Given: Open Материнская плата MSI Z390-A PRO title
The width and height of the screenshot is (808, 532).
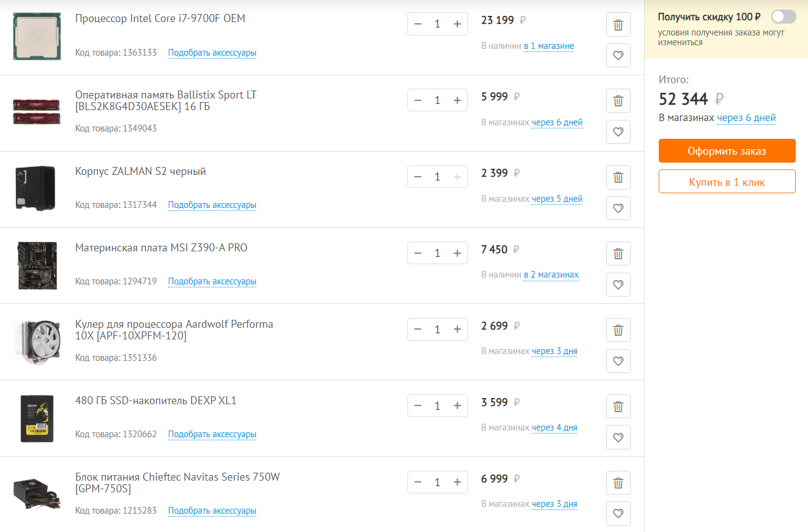Looking at the screenshot, I should pos(161,248).
